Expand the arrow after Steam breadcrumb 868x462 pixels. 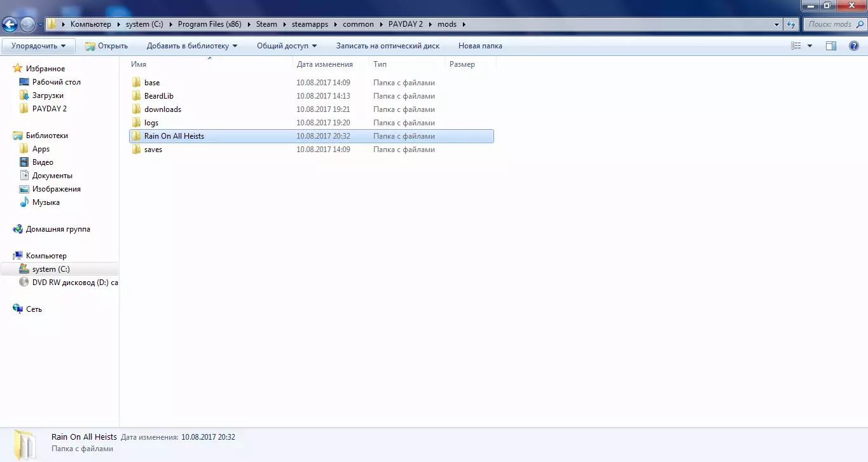(284, 25)
